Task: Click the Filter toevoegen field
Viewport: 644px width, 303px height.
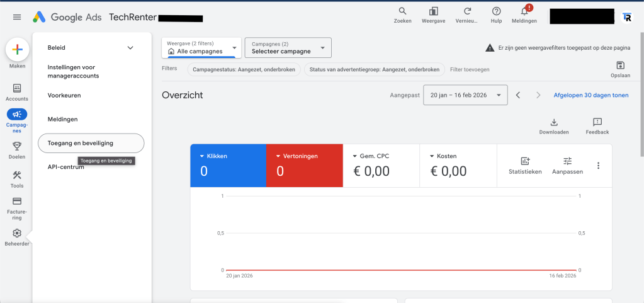Action: pyautogui.click(x=470, y=69)
